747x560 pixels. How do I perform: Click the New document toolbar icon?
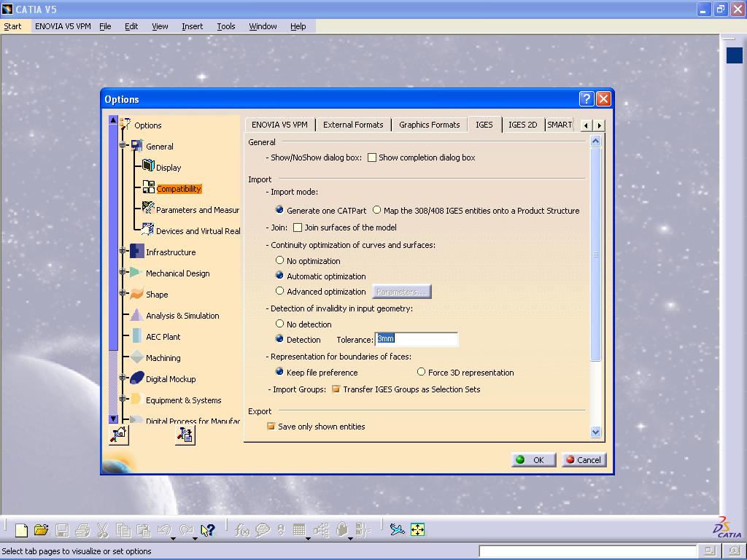coord(21,530)
